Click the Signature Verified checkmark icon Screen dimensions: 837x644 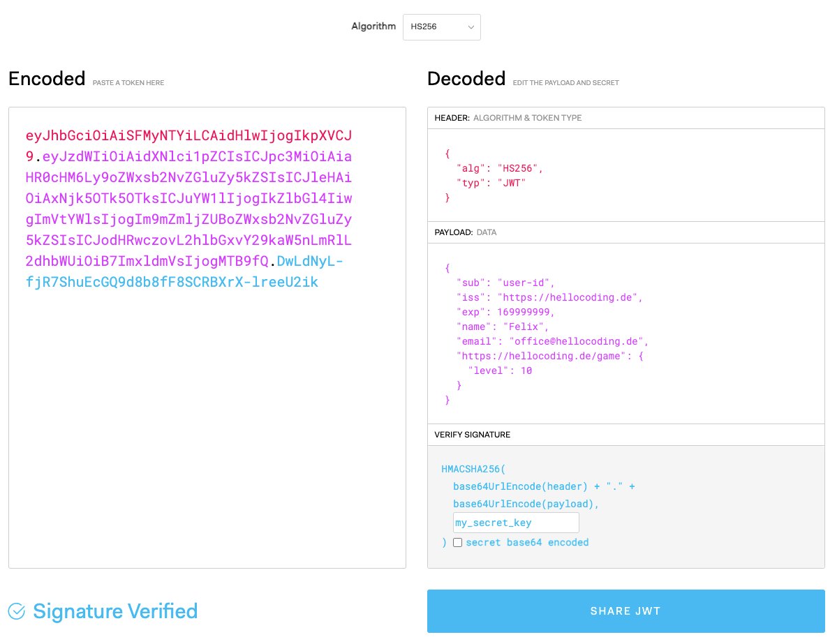(16, 611)
